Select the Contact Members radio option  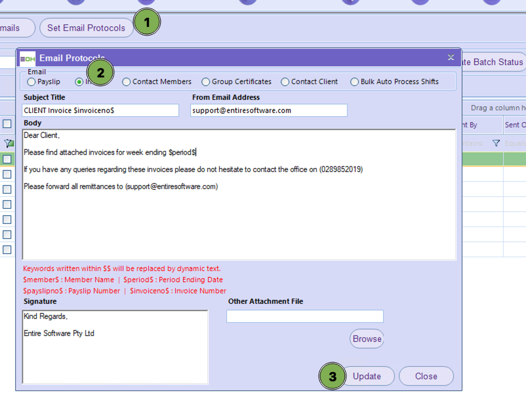coord(127,82)
